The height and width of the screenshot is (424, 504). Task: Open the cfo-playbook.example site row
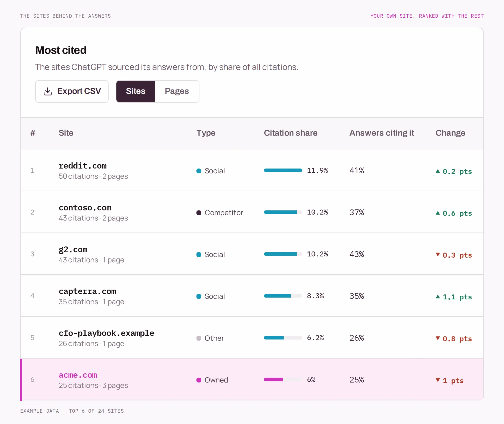(x=252, y=337)
